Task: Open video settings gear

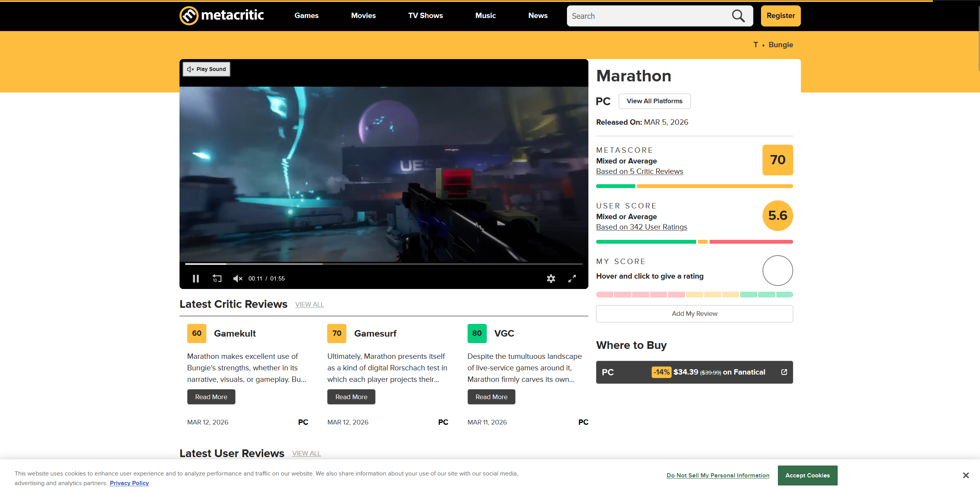Action: (x=551, y=279)
